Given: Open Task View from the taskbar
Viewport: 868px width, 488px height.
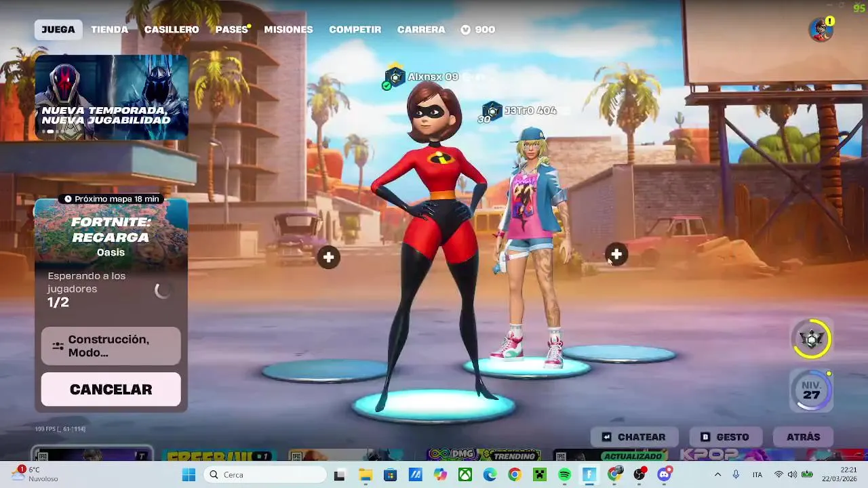Looking at the screenshot, I should coord(340,474).
